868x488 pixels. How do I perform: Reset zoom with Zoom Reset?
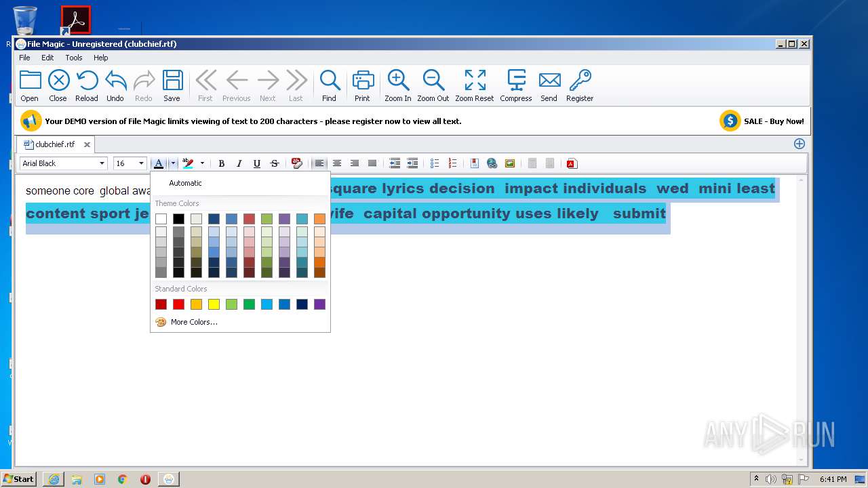pos(475,86)
